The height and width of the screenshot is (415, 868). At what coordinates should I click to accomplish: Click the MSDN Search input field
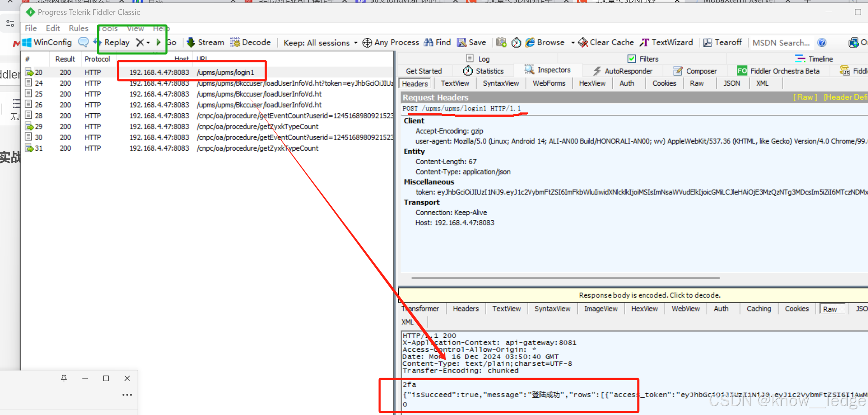[x=781, y=43]
